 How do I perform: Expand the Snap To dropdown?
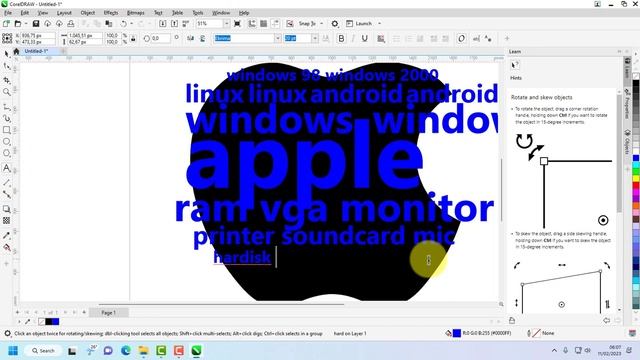pos(322,24)
